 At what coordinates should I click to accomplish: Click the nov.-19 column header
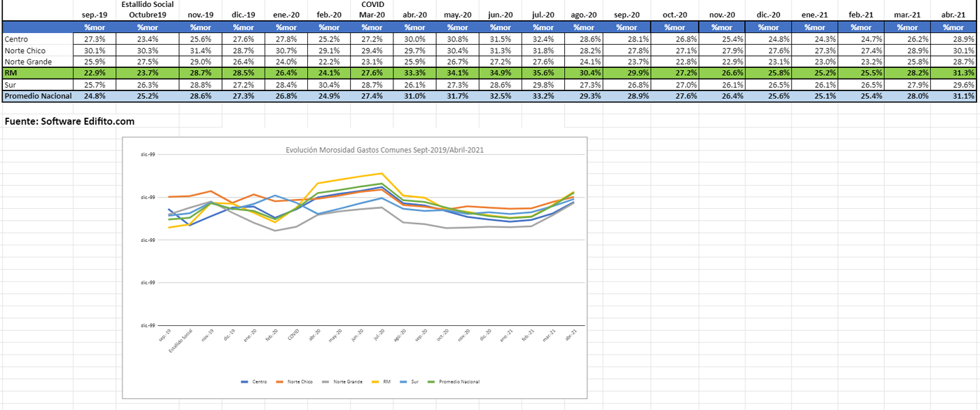coord(200,15)
